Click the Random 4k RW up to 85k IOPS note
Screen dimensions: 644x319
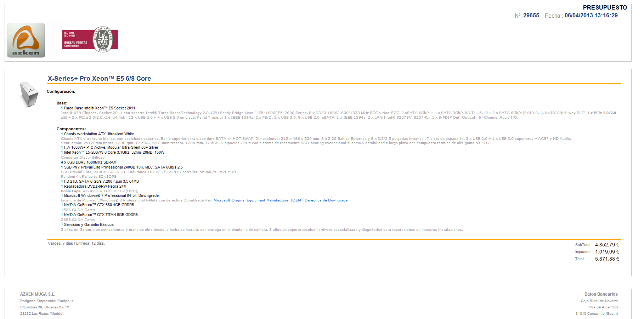click(x=89, y=177)
